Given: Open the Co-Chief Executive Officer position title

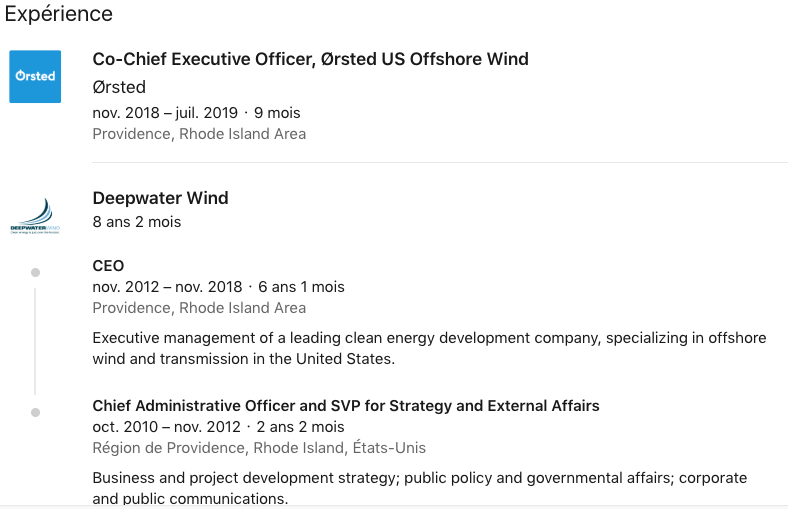Looking at the screenshot, I should coord(310,59).
